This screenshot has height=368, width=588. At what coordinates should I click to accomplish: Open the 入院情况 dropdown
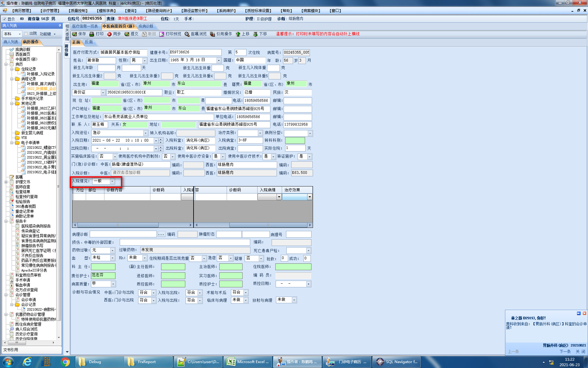point(112,182)
